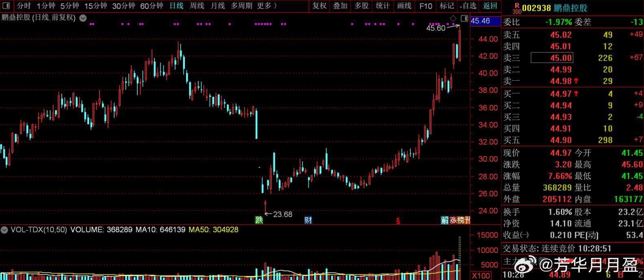This screenshot has width=644, height=280.
Task: Select the 60分钟 period tab
Action: pos(152,6)
